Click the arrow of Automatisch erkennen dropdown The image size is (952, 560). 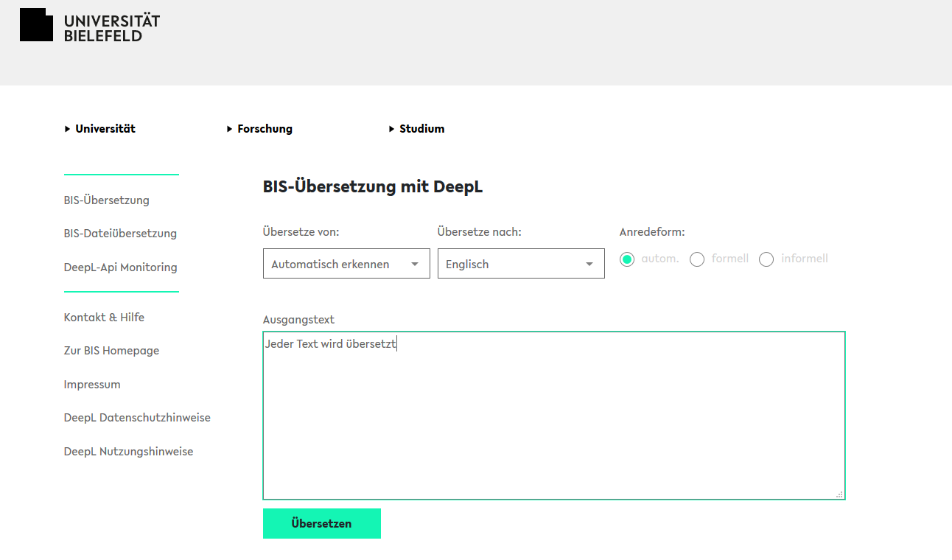415,265
